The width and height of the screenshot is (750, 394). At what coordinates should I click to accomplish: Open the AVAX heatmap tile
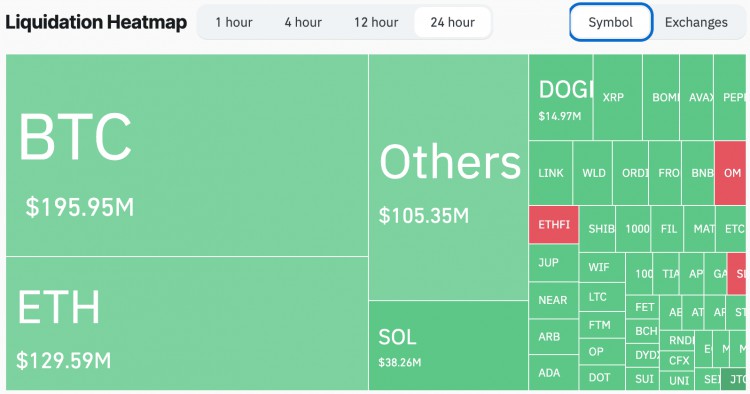pyautogui.click(x=696, y=97)
